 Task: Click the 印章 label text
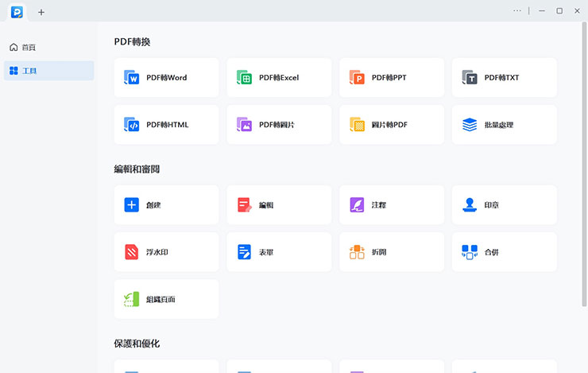492,205
